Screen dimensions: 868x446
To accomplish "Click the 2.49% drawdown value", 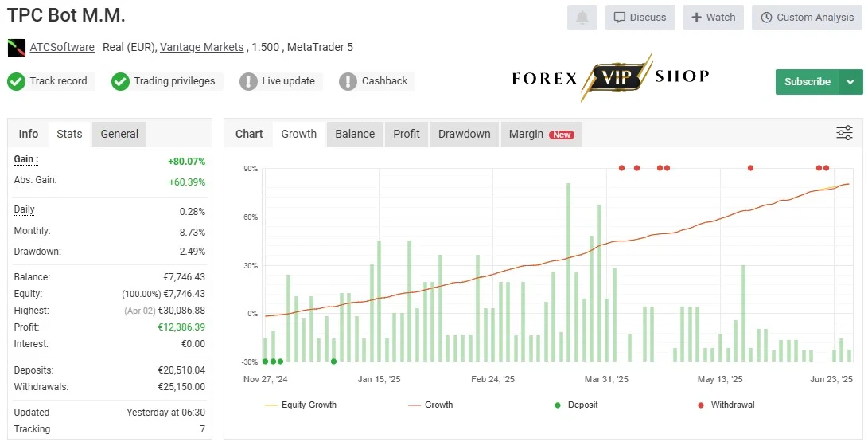I will pos(192,252).
